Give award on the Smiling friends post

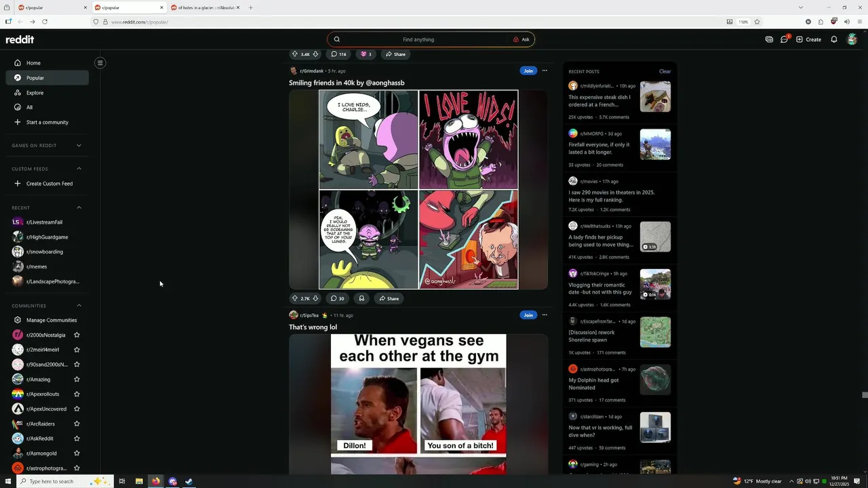tap(361, 298)
